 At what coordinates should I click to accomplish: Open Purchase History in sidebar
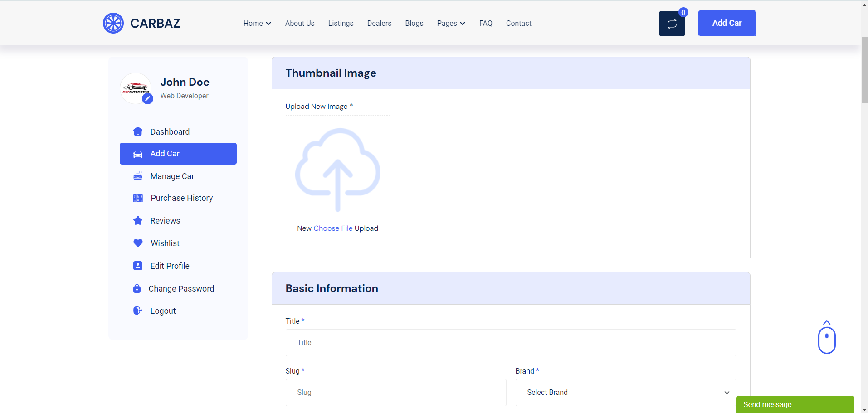181,198
